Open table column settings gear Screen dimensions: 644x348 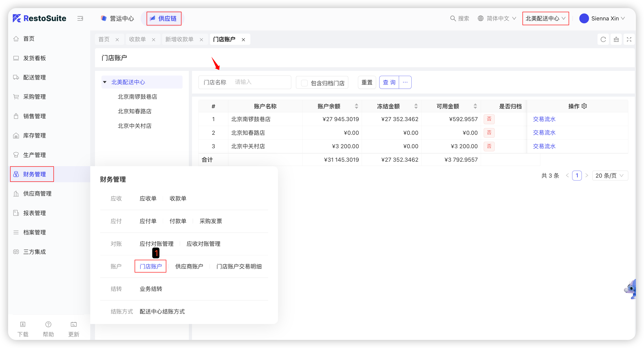coord(584,106)
